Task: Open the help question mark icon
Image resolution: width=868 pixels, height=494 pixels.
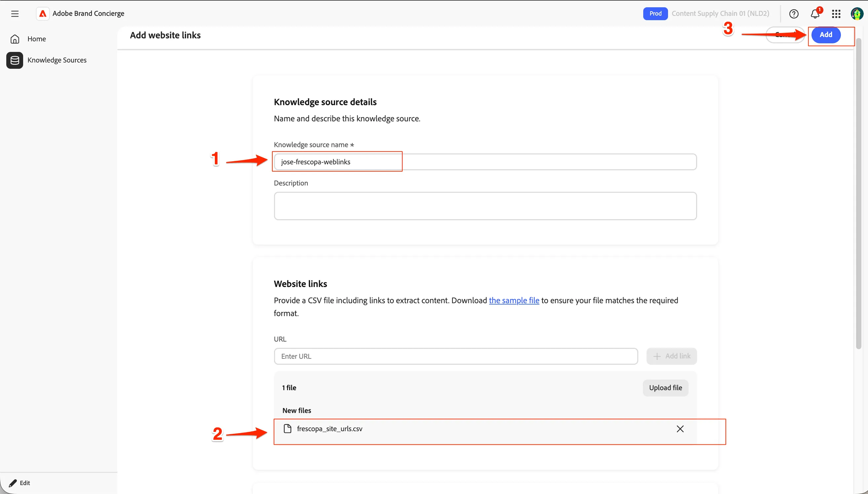Action: [794, 14]
